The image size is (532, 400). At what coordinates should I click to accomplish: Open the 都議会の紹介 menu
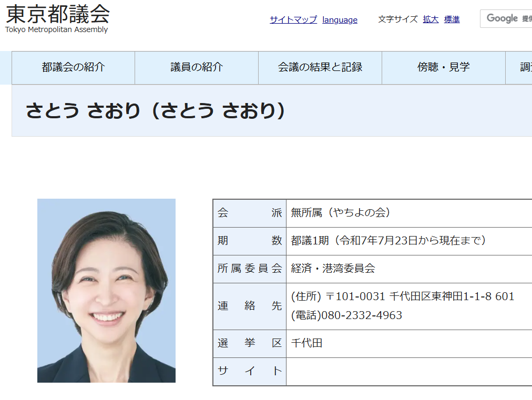pos(73,67)
